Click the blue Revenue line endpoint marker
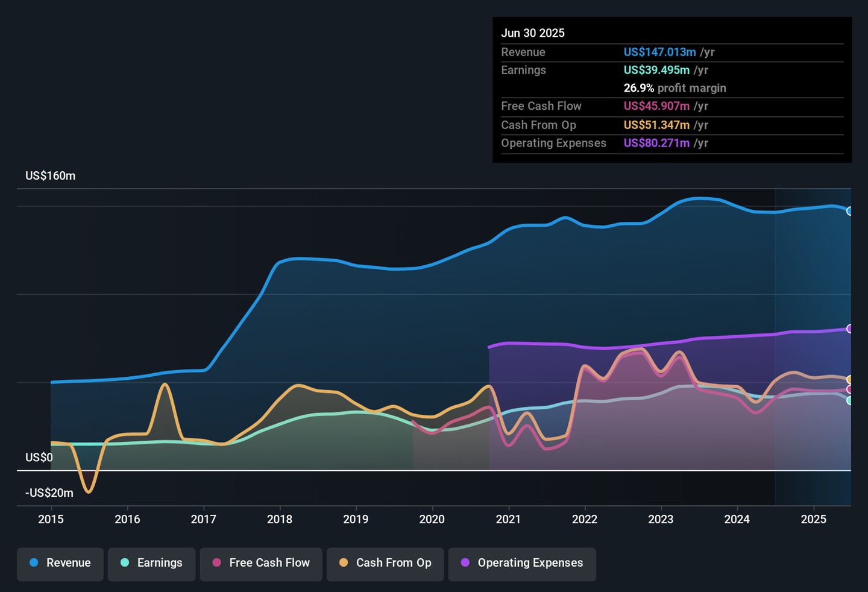868x592 pixels. (850, 211)
